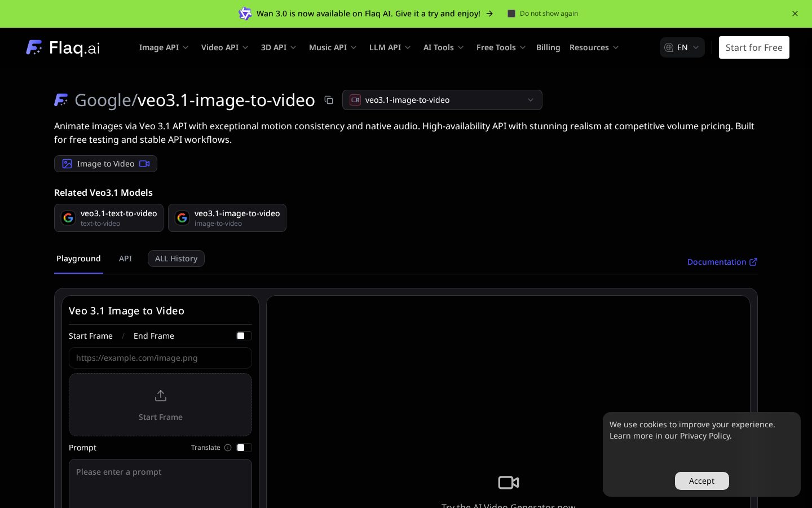The width and height of the screenshot is (812, 508).
Task: Expand the Image API menu
Action: pyautogui.click(x=164, y=47)
